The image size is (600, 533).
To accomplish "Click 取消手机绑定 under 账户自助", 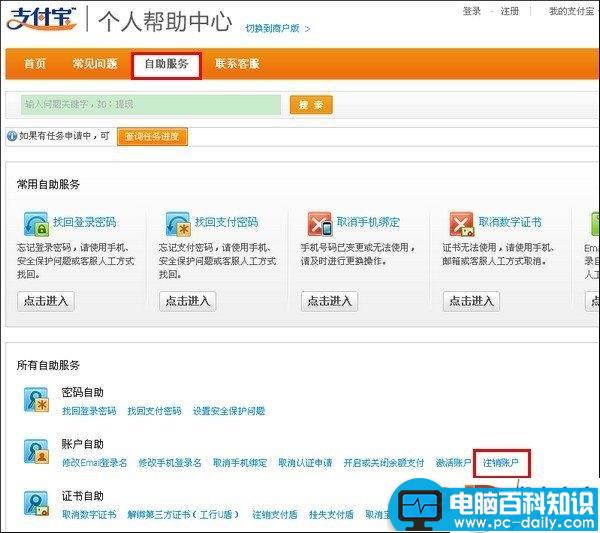I will tap(240, 463).
